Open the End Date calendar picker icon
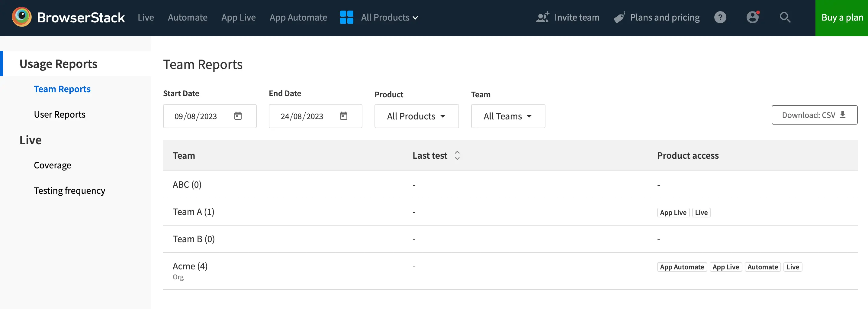 click(x=343, y=116)
